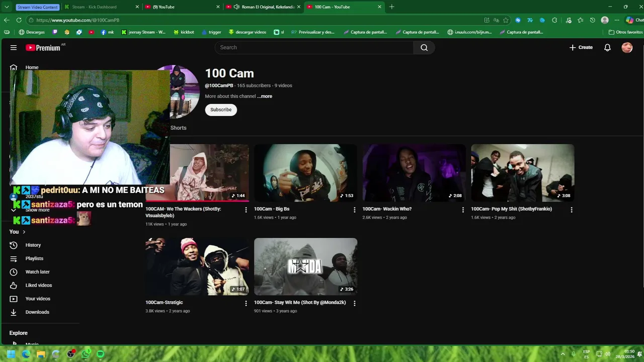Open History in the sidebar
This screenshot has height=362, width=644.
click(33, 245)
